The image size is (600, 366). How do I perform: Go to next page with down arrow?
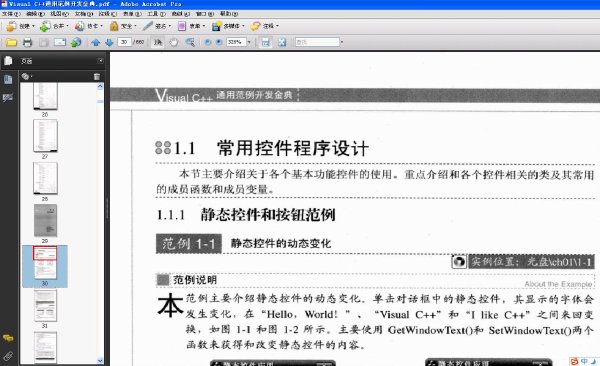coord(109,42)
